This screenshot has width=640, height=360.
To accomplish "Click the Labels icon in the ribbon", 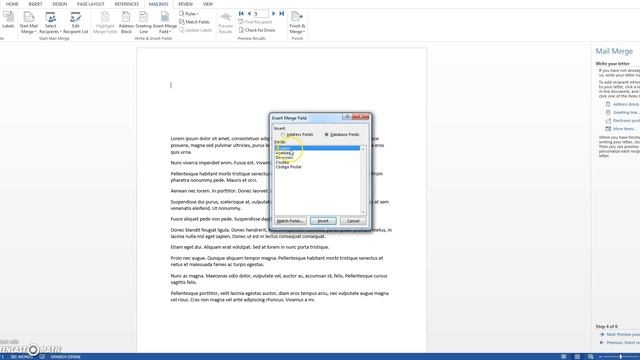I will point(8,20).
